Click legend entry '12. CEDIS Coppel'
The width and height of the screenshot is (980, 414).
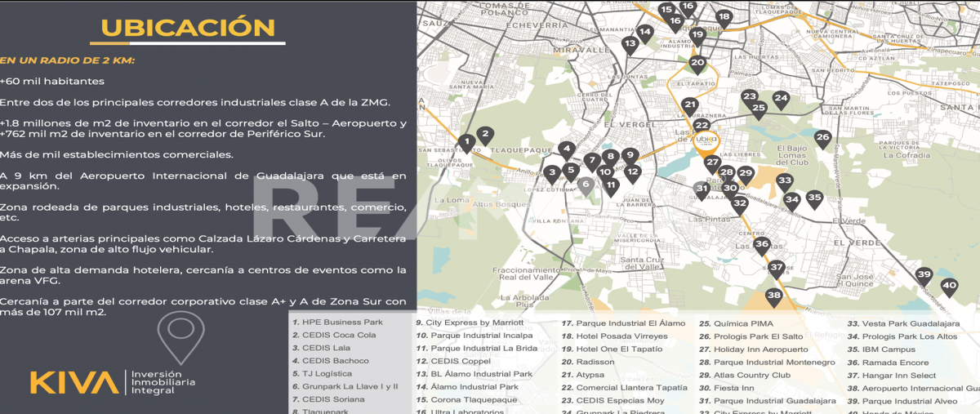453,362
